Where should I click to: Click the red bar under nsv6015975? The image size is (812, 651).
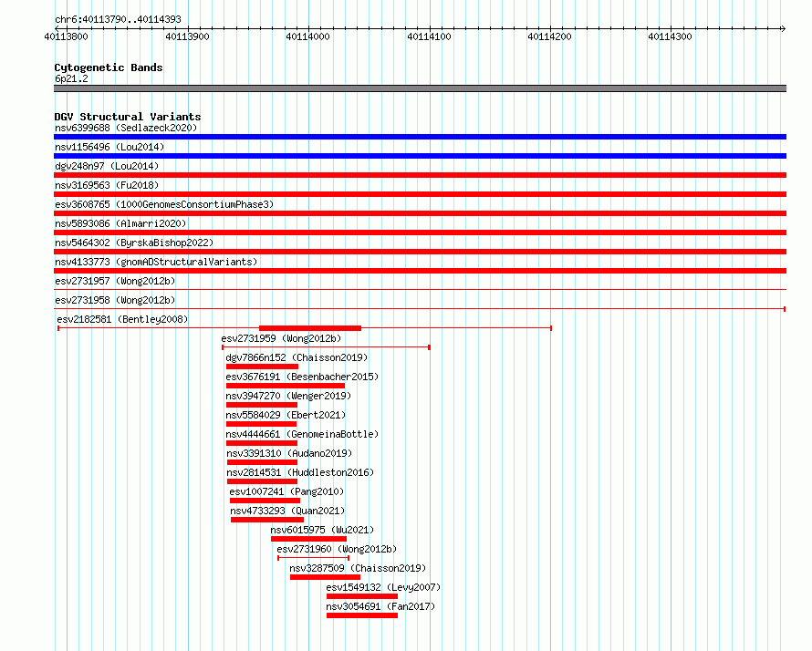tap(308, 539)
